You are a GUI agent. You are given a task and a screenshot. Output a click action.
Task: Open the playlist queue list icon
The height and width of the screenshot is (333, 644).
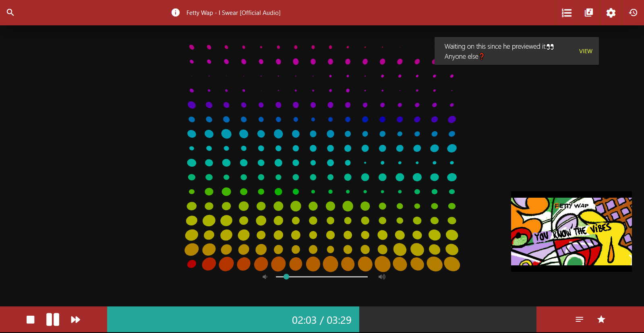pos(567,13)
